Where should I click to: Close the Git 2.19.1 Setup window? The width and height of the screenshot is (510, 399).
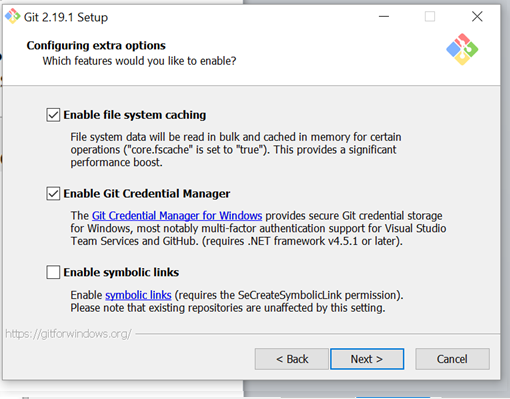click(x=477, y=16)
